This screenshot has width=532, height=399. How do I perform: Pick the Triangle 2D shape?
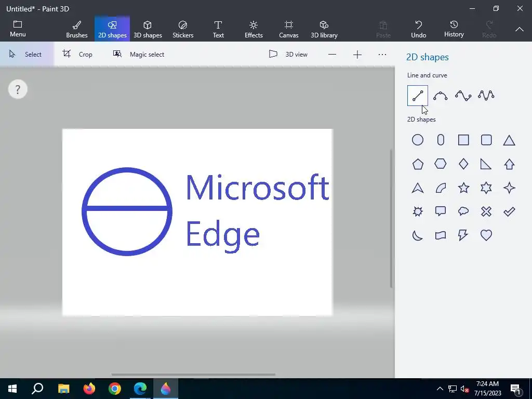(509, 140)
